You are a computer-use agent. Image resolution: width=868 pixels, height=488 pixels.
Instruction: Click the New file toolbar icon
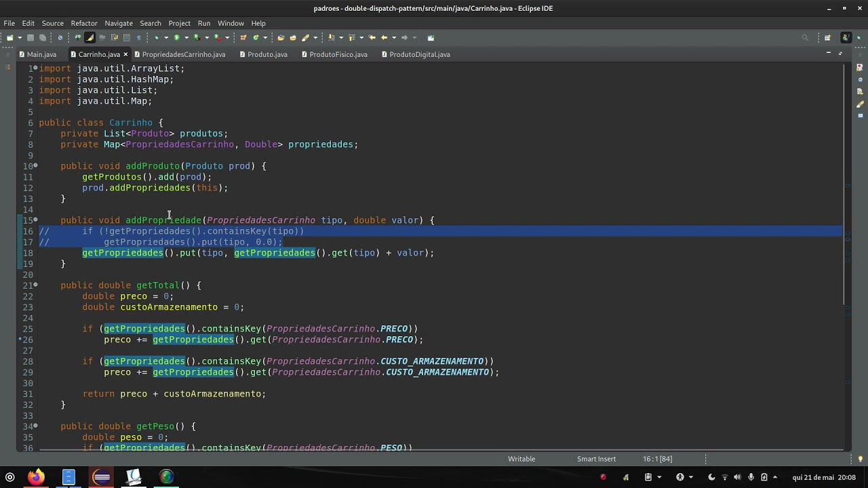tap(9, 38)
